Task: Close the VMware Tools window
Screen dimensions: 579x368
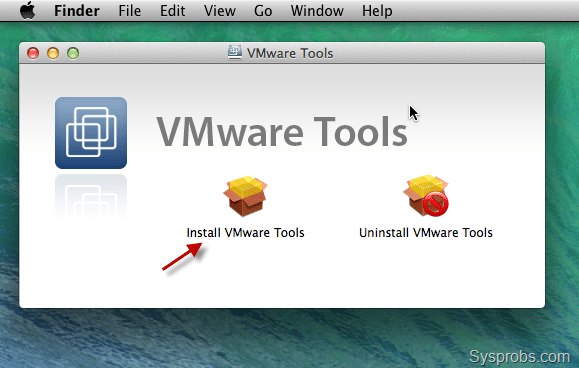Action: [x=33, y=53]
